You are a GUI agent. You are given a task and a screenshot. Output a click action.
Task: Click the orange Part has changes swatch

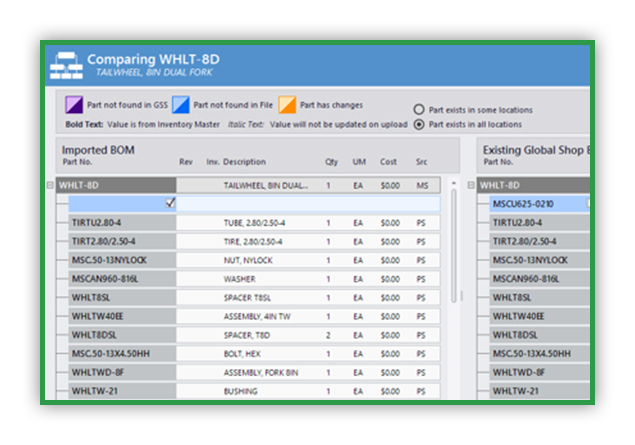tap(287, 105)
